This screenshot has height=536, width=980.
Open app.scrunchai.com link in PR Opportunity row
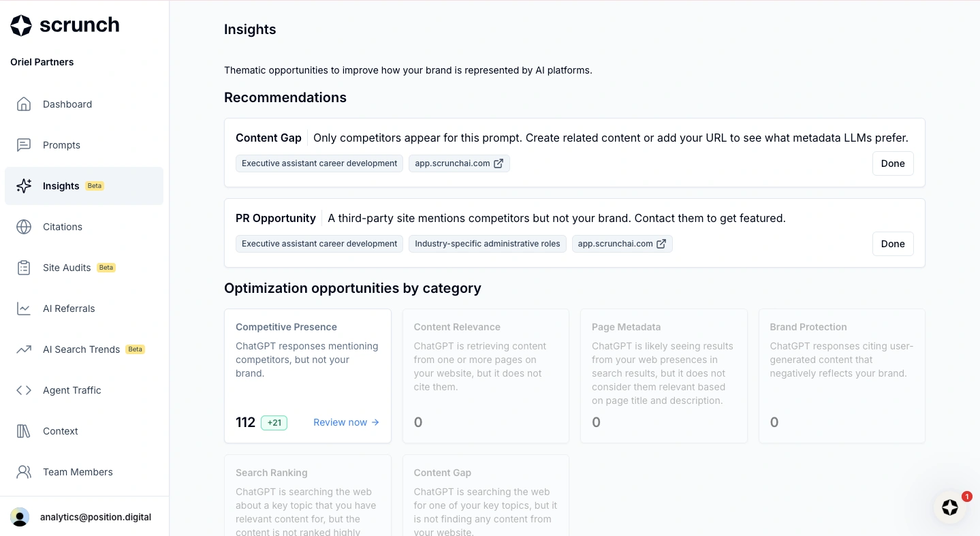click(x=622, y=244)
